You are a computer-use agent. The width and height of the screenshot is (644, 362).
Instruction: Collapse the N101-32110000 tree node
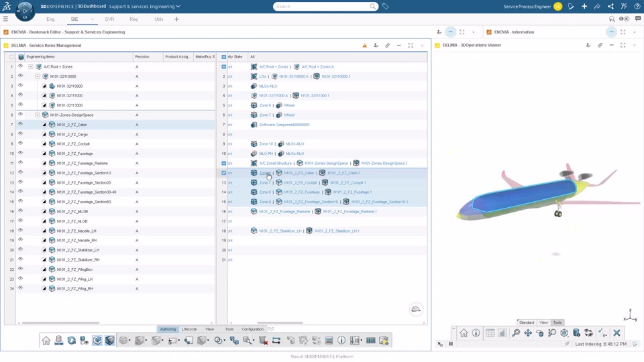point(38,76)
